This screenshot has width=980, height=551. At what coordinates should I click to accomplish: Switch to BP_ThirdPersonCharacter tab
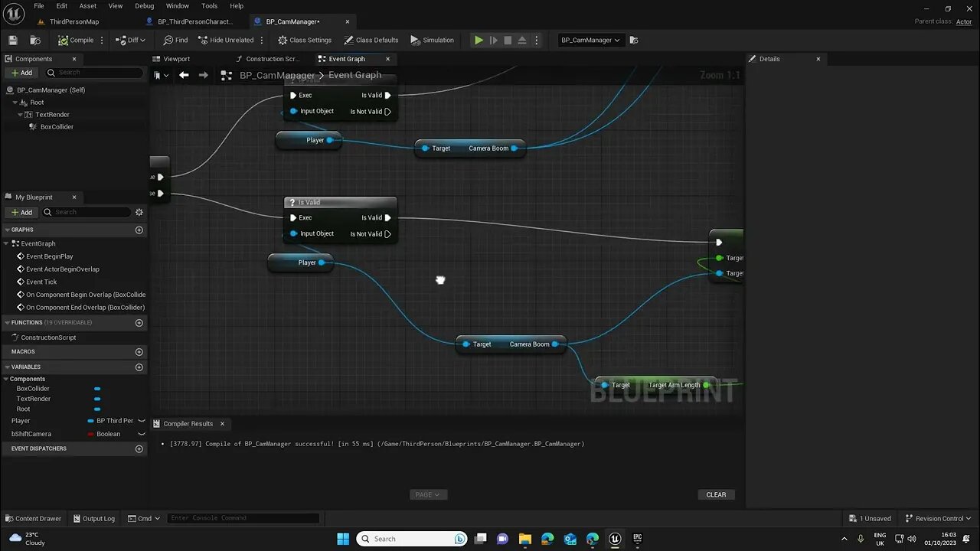tap(195, 21)
